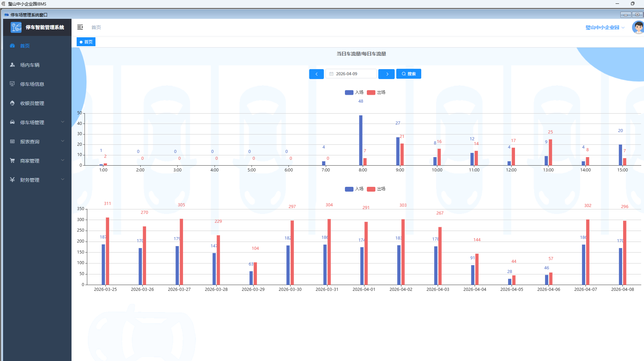The width and height of the screenshot is (644, 361).
Task: Click the 当日车流量/每日车流量 chart title
Action: click(361, 54)
